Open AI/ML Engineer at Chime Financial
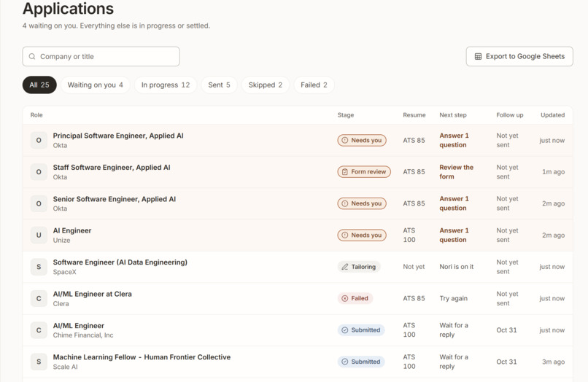588x382 pixels. pos(78,326)
